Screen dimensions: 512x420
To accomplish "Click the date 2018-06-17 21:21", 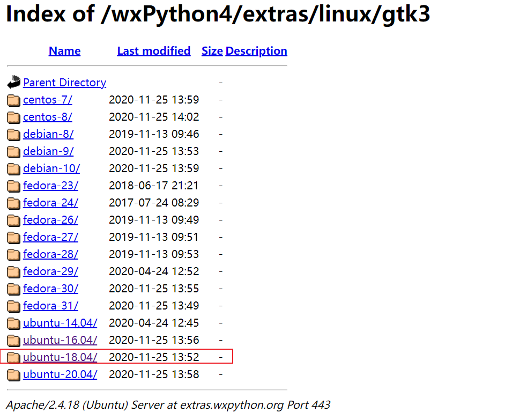I will coord(153,186).
